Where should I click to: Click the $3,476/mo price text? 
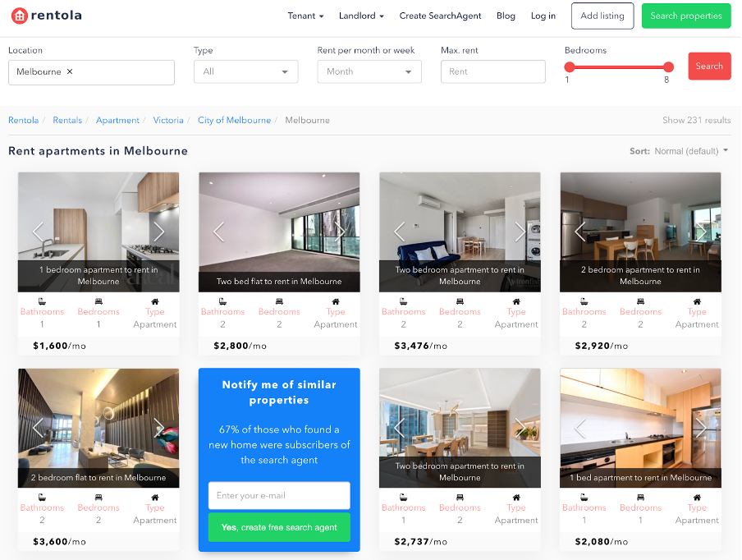[421, 346]
